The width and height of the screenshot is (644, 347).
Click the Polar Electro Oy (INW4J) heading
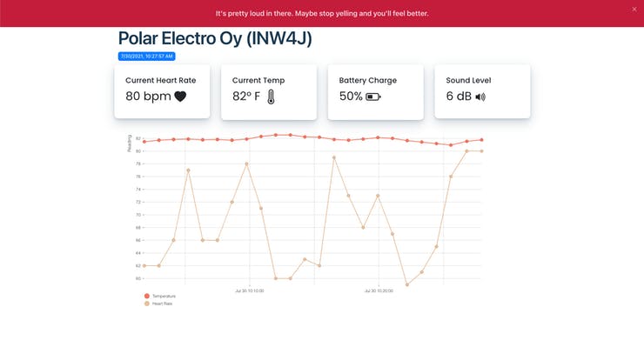pos(215,38)
